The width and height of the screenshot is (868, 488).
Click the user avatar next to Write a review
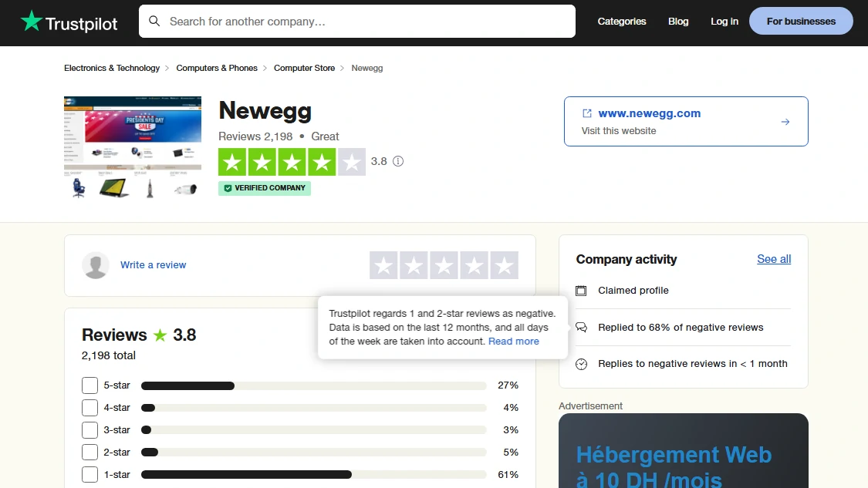[96, 265]
